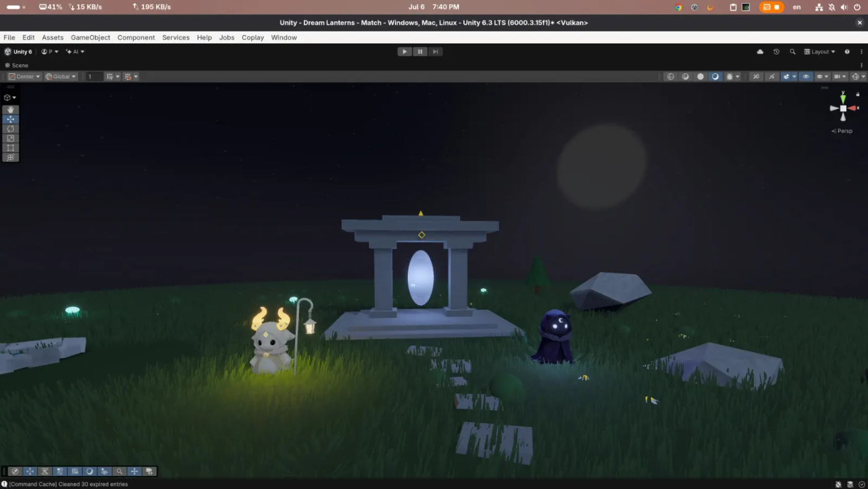The image size is (868, 489).
Task: Select the Hand view tool
Action: (x=11, y=109)
